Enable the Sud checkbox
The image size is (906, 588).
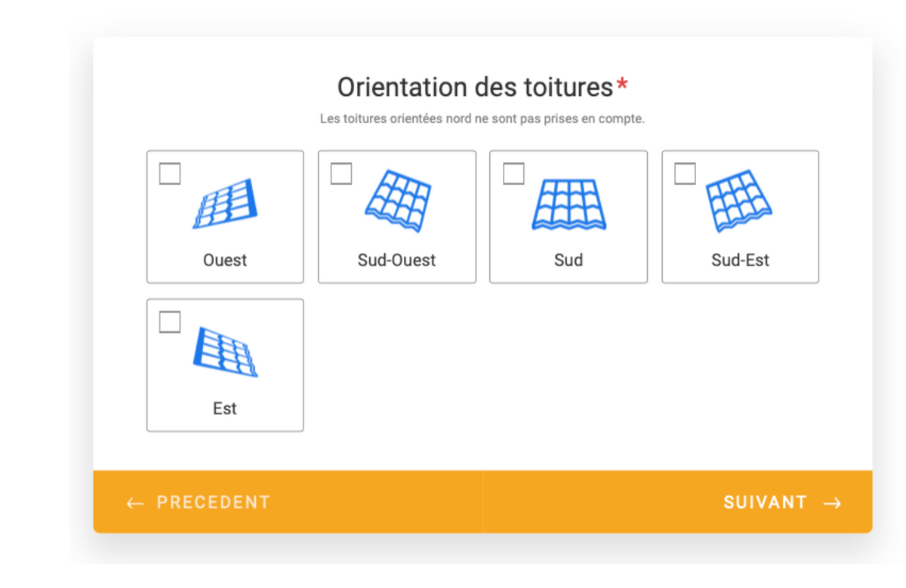pos(513,174)
